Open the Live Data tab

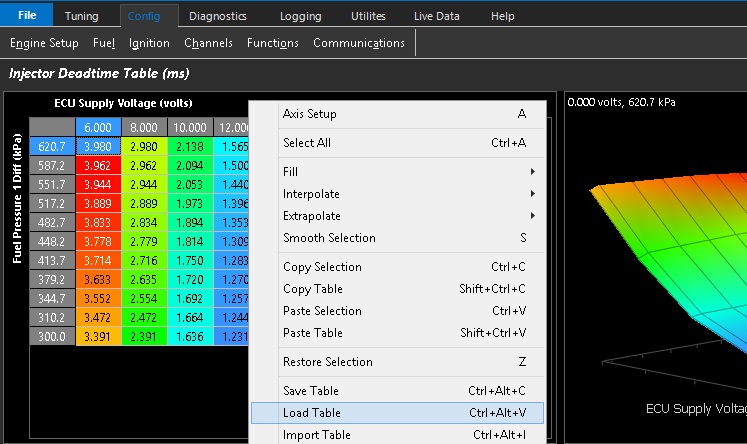coord(436,16)
